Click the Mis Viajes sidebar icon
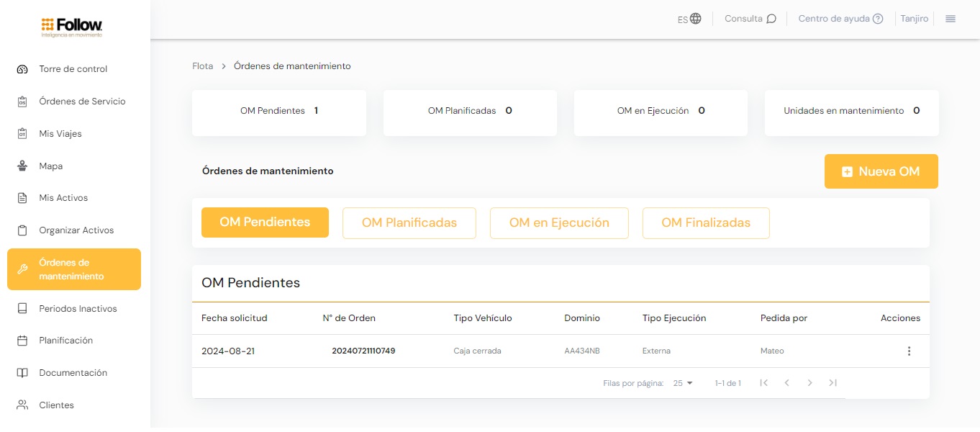The width and height of the screenshot is (980, 432). click(x=22, y=134)
